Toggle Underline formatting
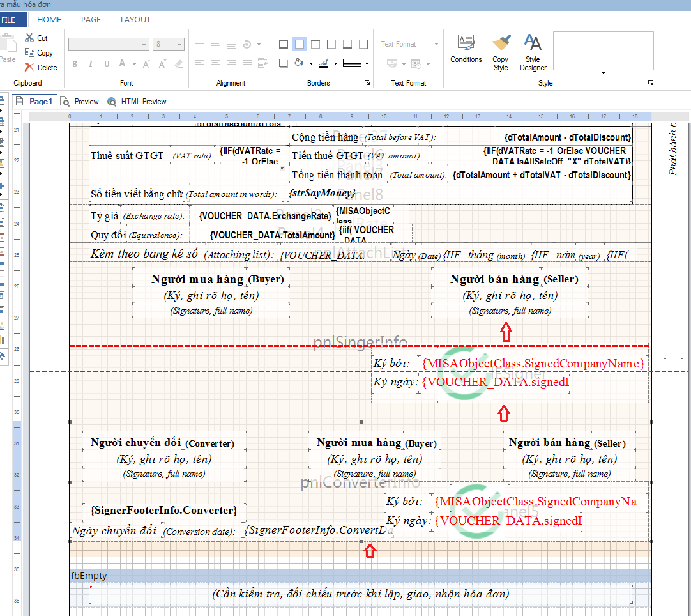The image size is (691, 616). (107, 64)
